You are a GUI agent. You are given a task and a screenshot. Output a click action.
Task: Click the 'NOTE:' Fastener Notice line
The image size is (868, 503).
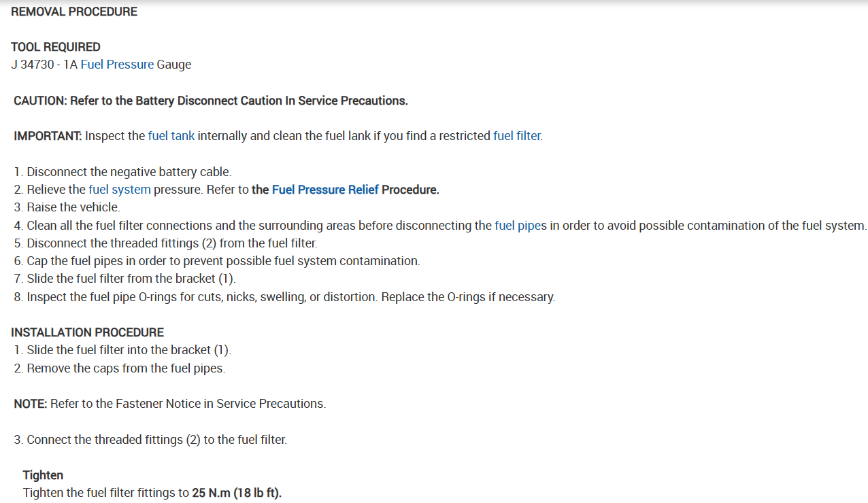click(170, 404)
